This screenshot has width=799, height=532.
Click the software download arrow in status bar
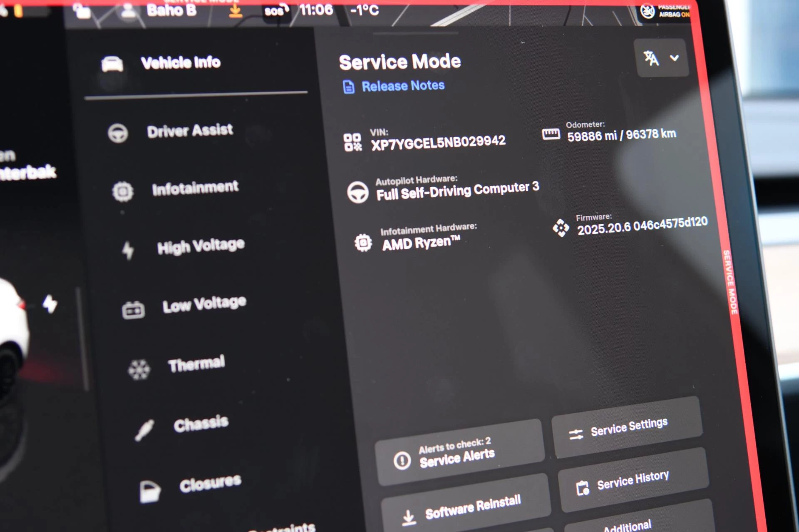coord(236,10)
